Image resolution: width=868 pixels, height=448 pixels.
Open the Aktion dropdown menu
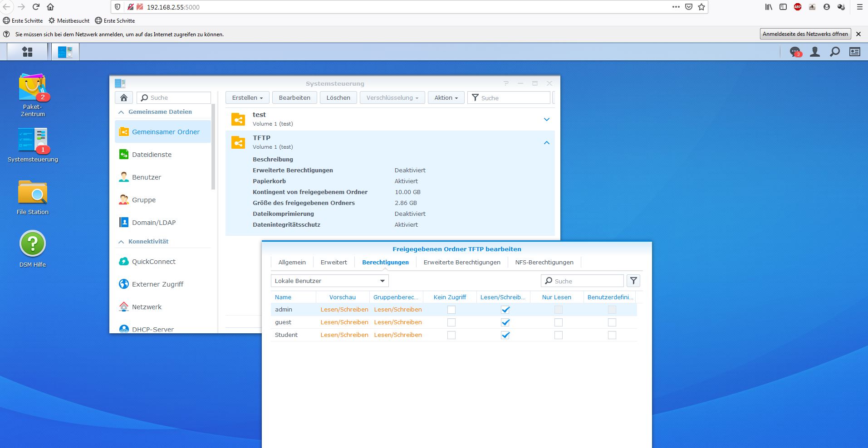(446, 97)
